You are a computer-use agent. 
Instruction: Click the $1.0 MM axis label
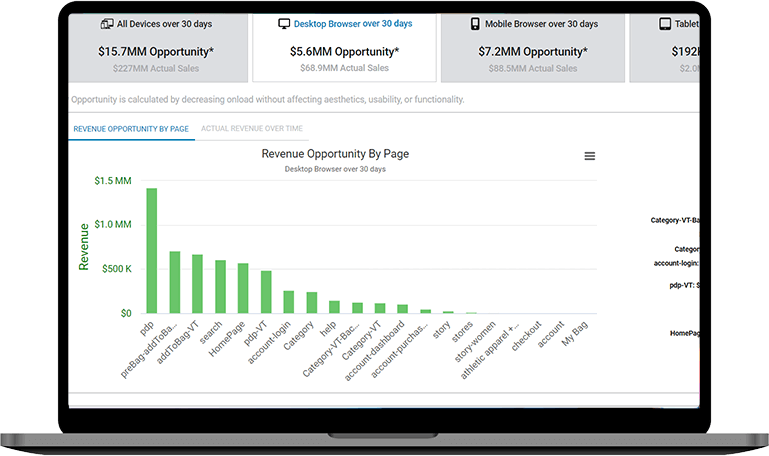[113, 224]
